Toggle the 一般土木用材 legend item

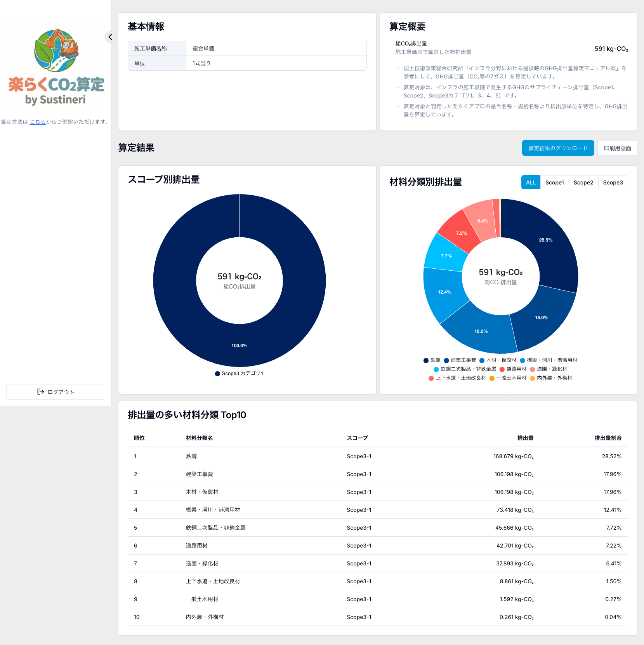pos(508,378)
